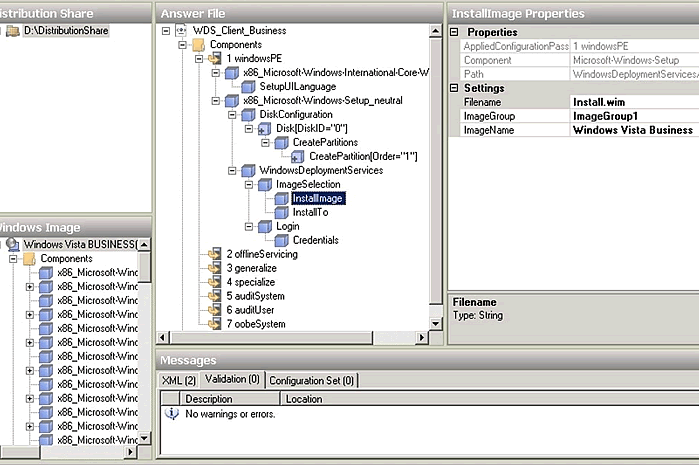Viewport: 699px width, 465px height.
Task: Click the 5 auditSystem pass icon
Action: coord(214,296)
